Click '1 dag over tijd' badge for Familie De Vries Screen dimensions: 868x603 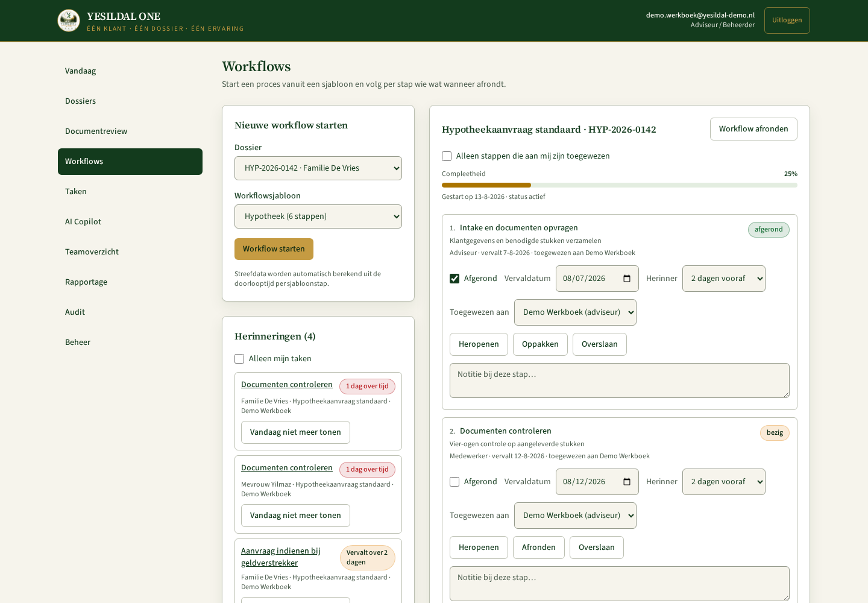[367, 387]
